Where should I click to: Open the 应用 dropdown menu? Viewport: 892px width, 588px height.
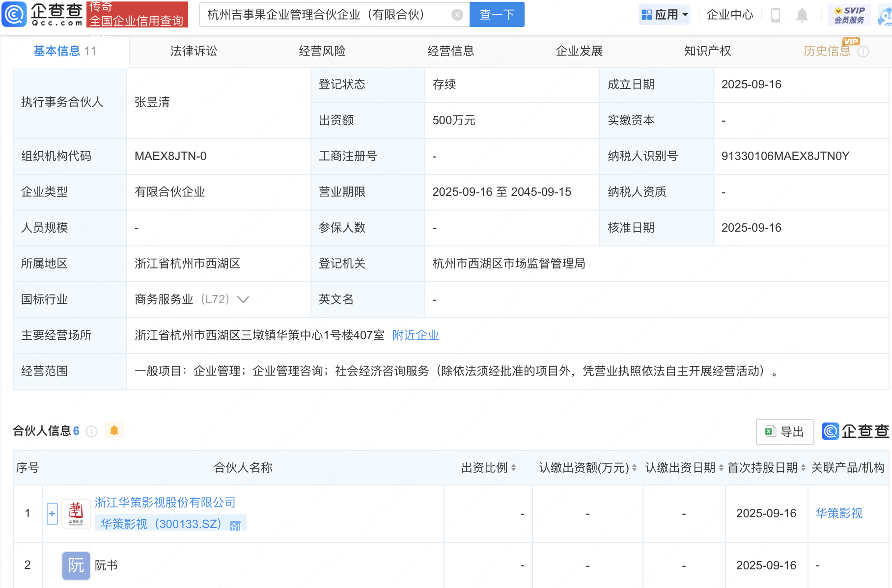pos(665,15)
